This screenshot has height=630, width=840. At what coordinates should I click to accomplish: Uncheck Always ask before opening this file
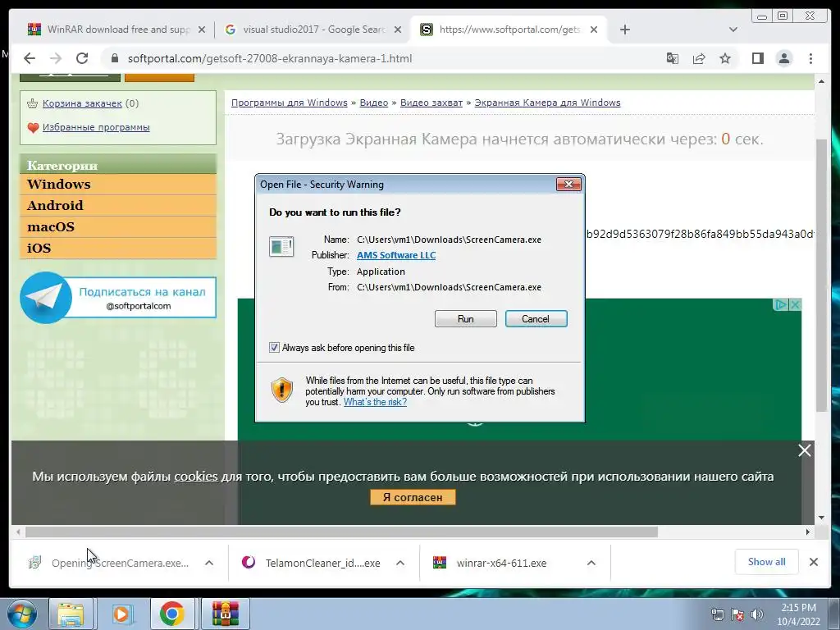click(274, 348)
